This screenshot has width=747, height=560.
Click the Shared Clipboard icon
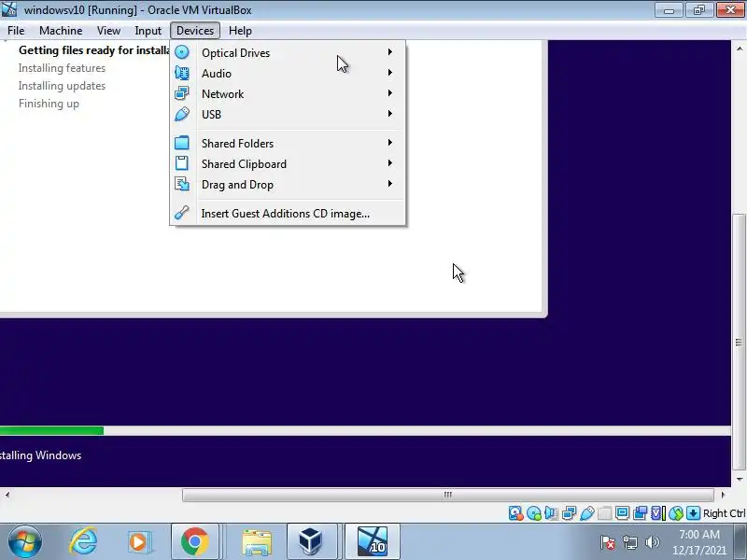181,163
